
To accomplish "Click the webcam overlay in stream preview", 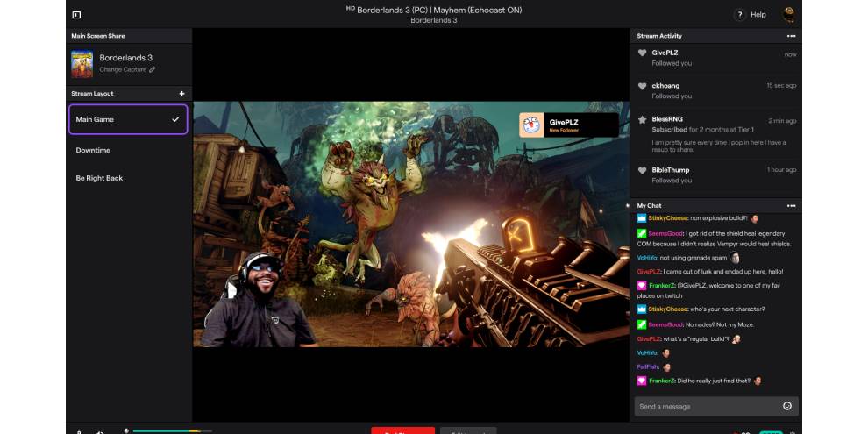I will pyautogui.click(x=256, y=300).
